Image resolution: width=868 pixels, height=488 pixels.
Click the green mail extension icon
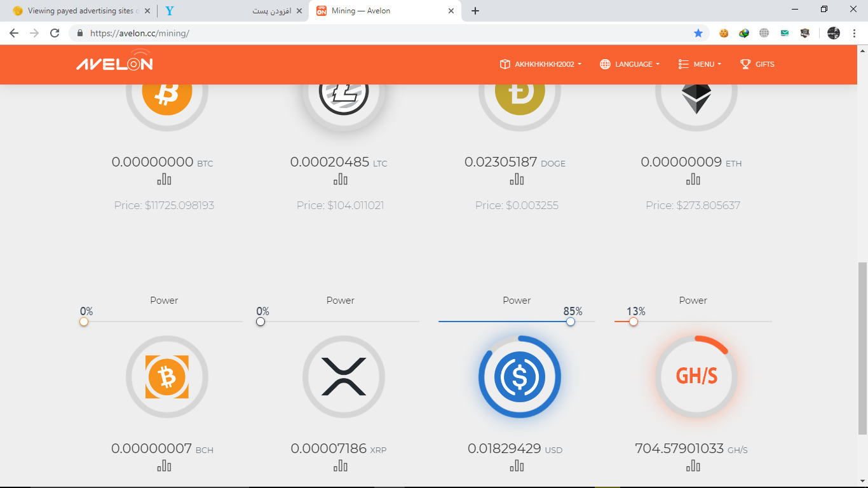tap(785, 33)
